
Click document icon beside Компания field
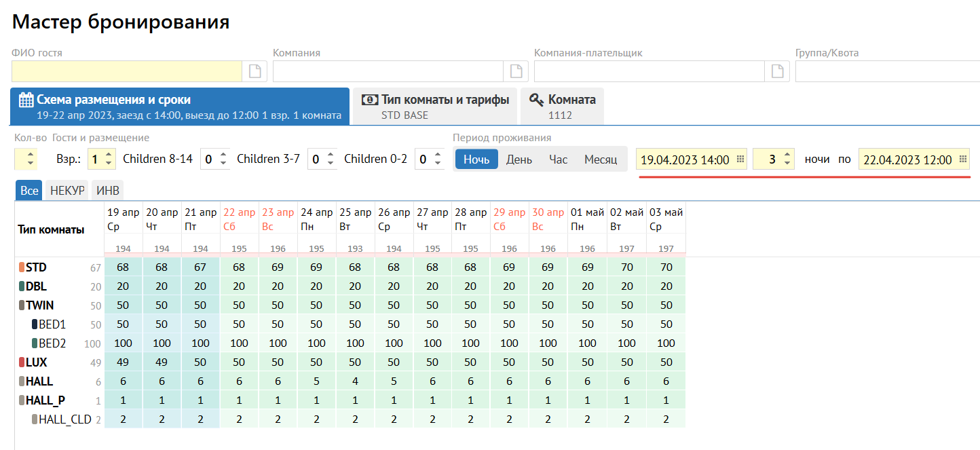[516, 71]
